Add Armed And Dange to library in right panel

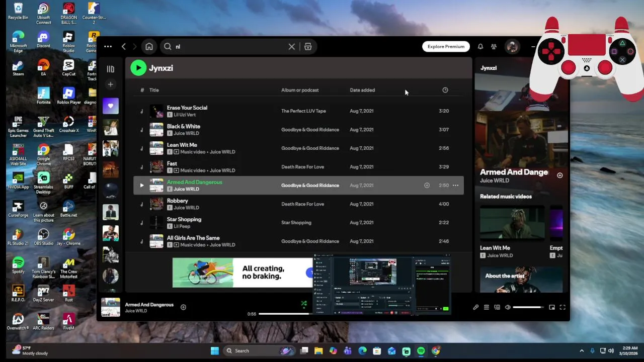coord(560,175)
